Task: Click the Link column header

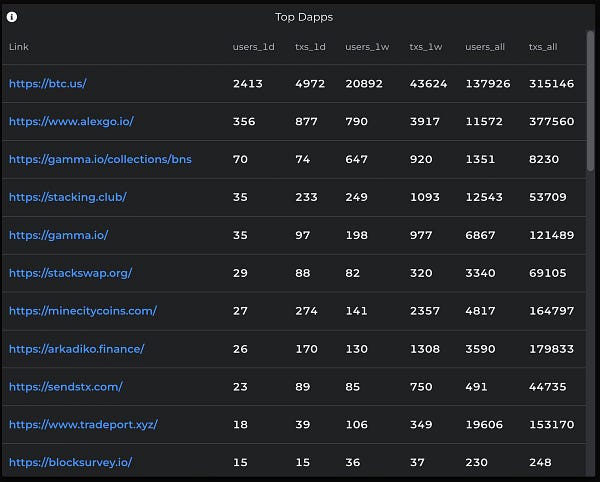Action: (x=19, y=47)
